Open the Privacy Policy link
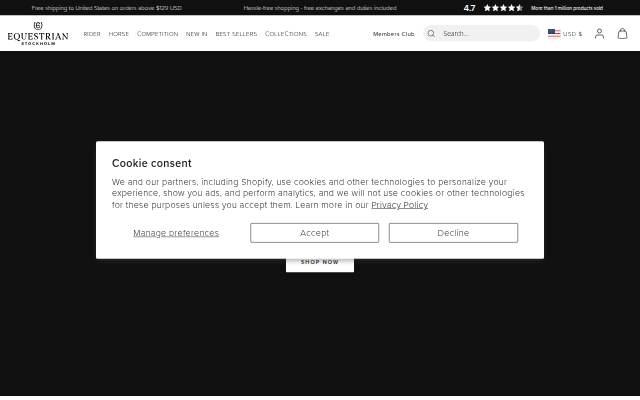640x400 pixels. (400, 205)
